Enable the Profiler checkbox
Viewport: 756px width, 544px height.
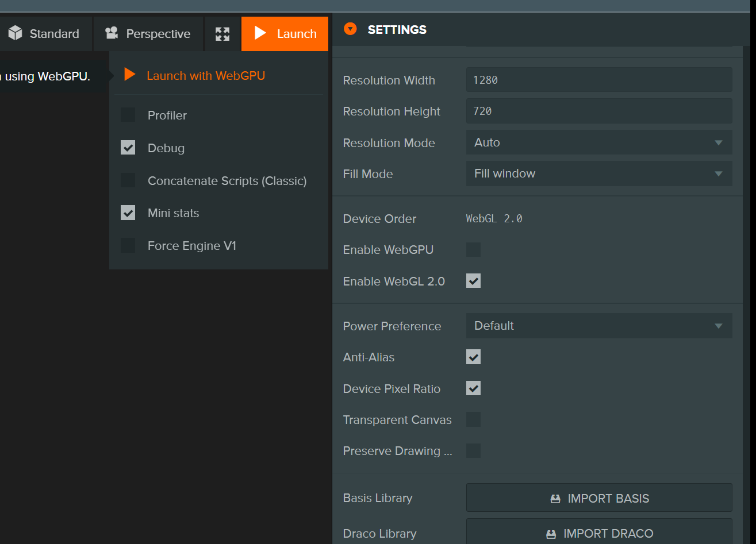pos(128,115)
